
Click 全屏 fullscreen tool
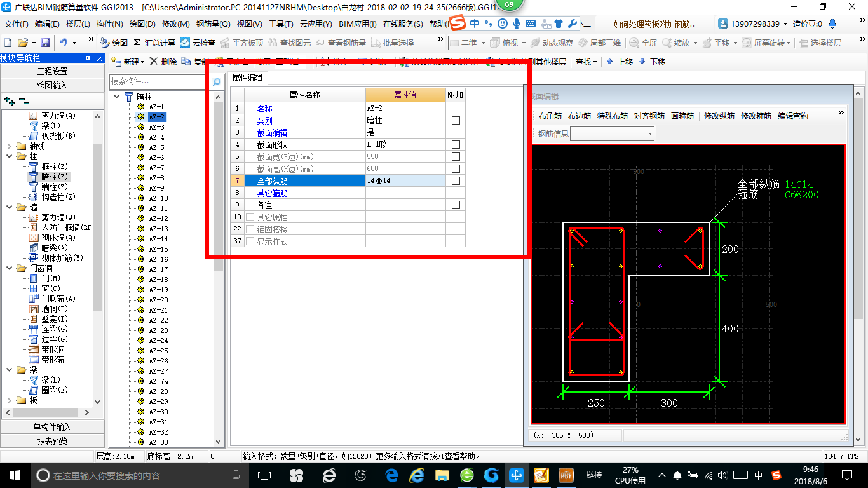tap(643, 43)
